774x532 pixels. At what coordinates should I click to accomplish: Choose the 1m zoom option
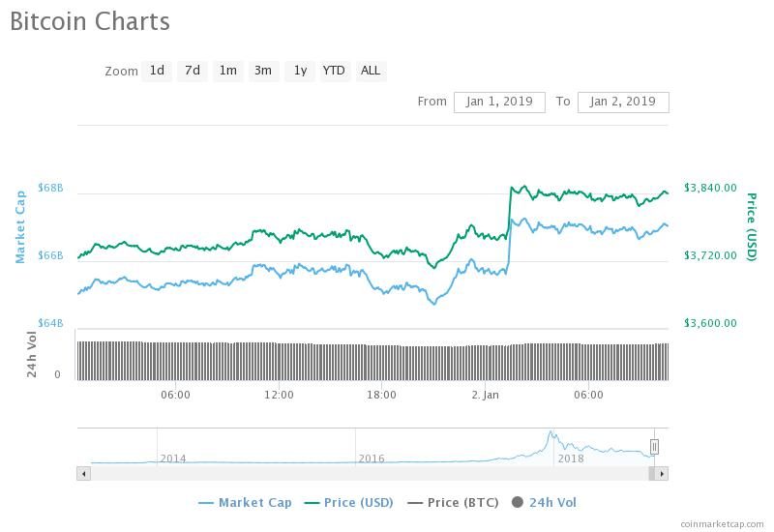click(x=227, y=71)
